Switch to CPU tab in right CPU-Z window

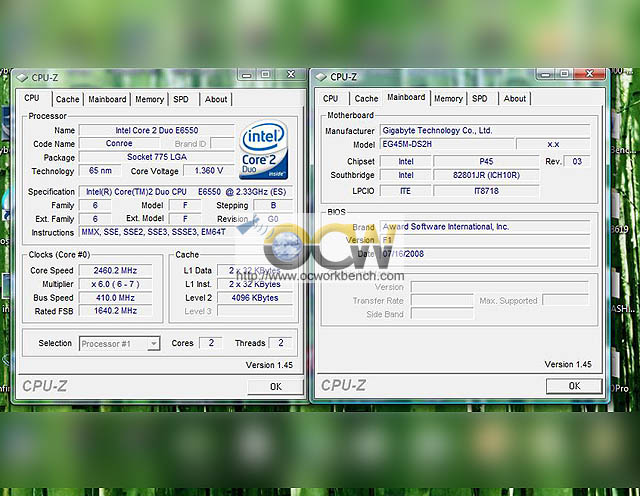pos(331,98)
